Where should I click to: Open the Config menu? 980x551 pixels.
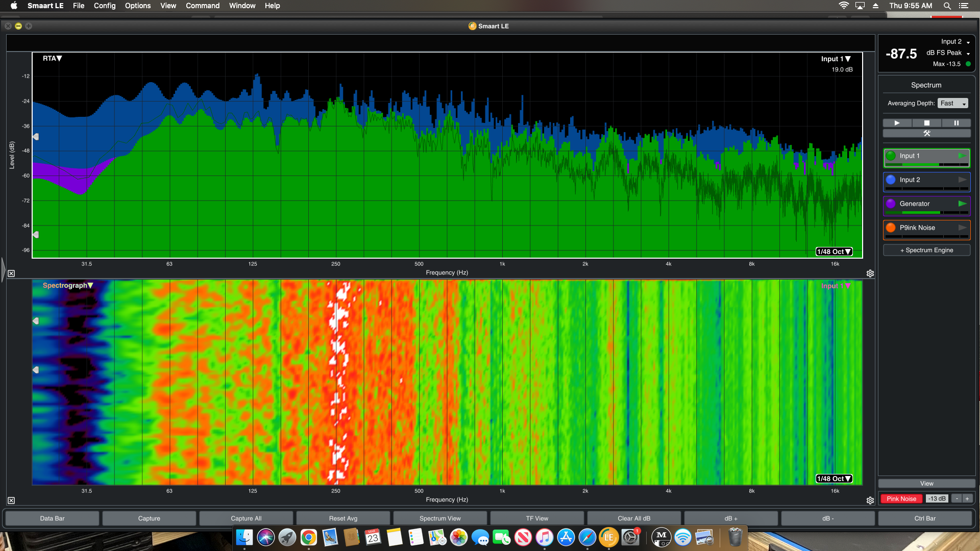(x=105, y=6)
